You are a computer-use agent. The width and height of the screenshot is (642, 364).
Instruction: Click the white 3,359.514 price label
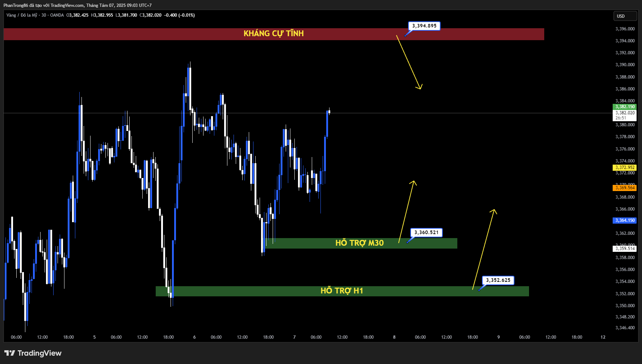(x=625, y=249)
